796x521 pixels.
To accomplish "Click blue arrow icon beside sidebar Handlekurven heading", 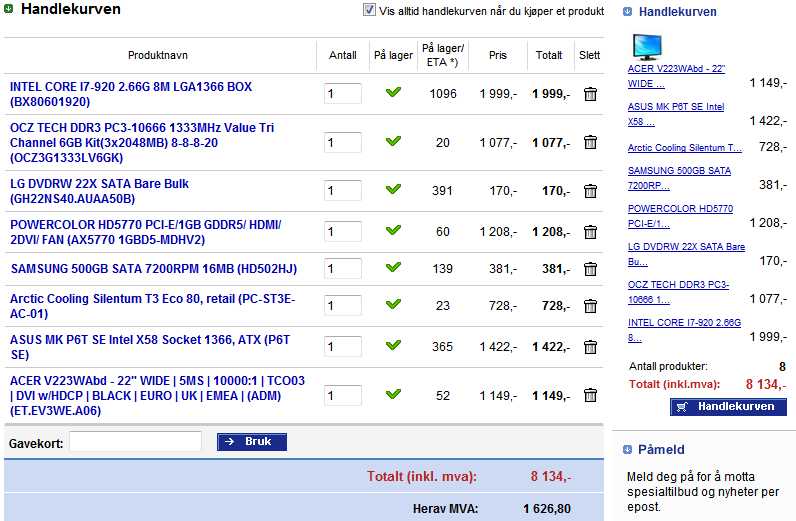I will click(627, 11).
